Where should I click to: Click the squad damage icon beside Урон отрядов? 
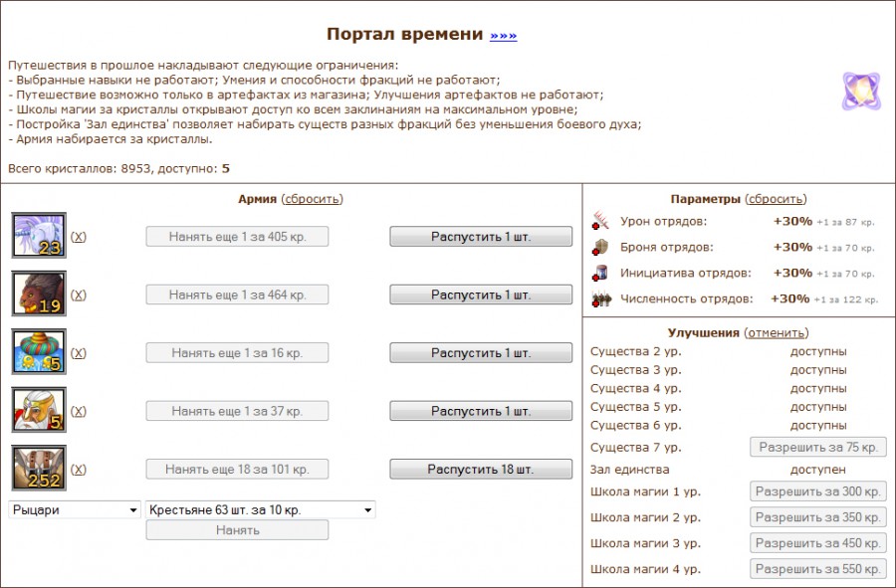(600, 221)
